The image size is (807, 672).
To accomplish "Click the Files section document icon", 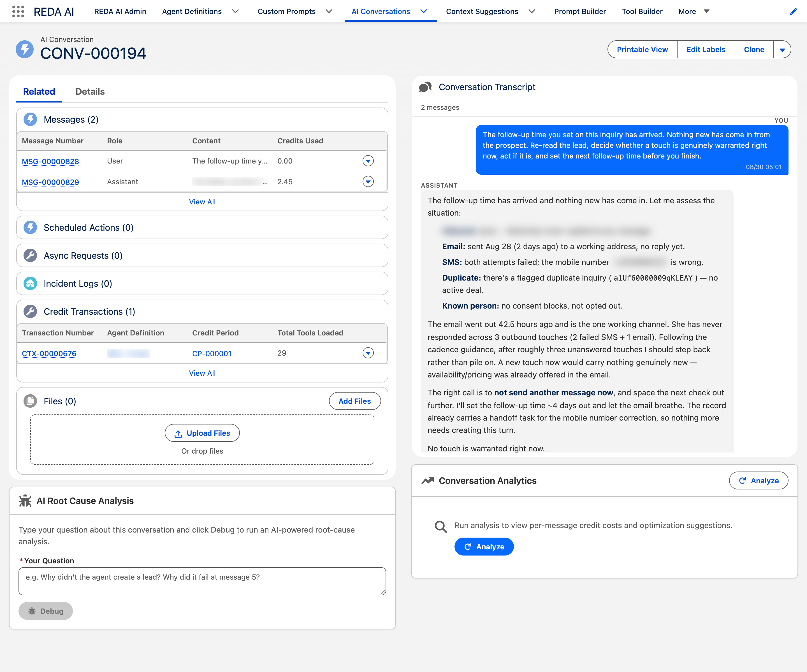I will click(x=30, y=401).
